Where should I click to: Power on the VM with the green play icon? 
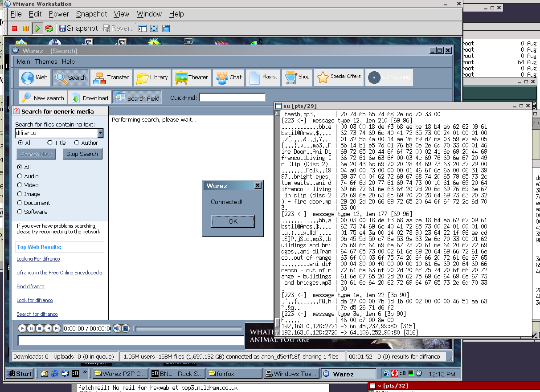point(37,29)
